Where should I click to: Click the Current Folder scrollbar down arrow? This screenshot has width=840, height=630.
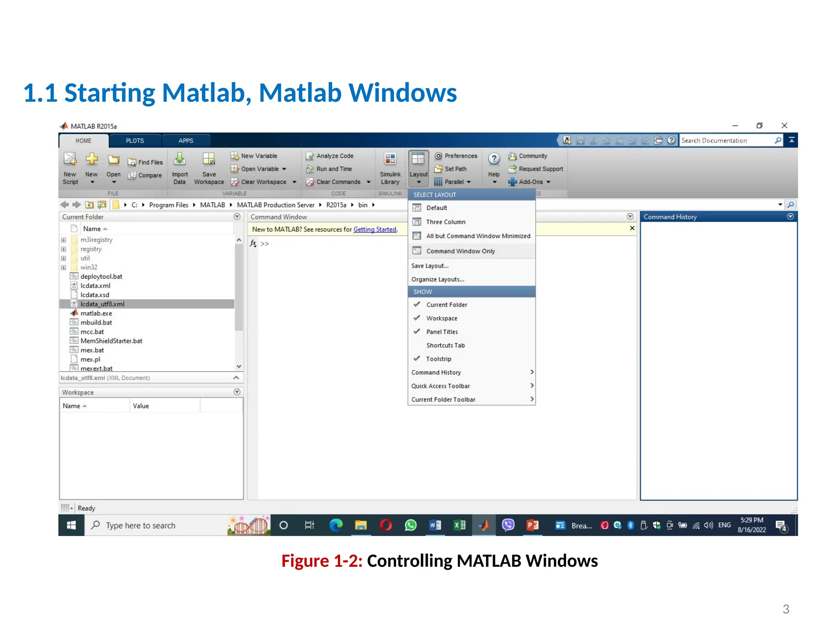pos(239,366)
